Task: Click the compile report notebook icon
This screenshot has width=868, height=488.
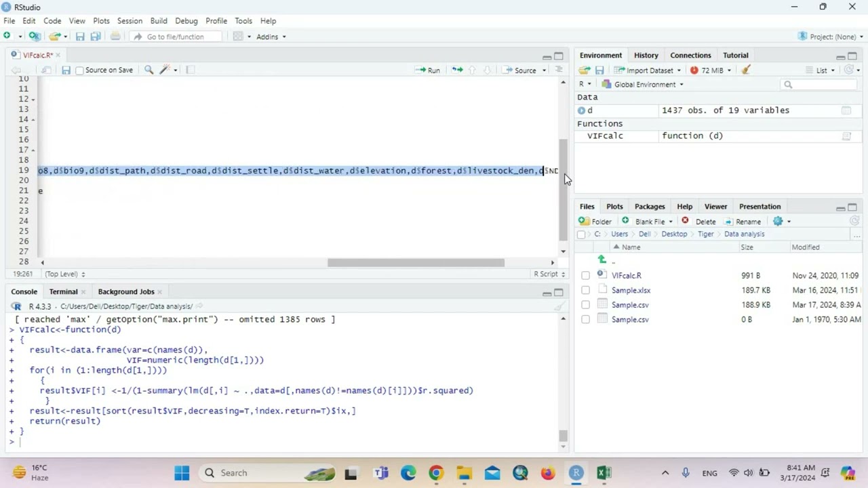Action: [x=191, y=70]
